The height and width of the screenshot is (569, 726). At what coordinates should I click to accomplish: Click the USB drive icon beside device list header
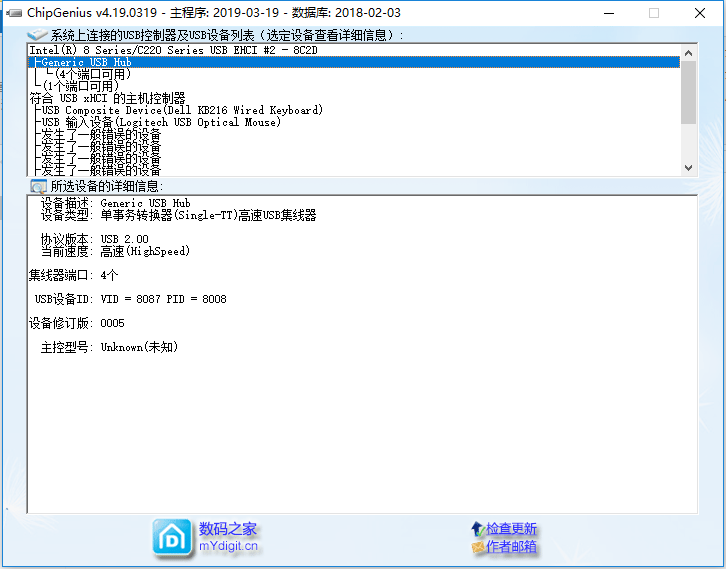(x=37, y=34)
